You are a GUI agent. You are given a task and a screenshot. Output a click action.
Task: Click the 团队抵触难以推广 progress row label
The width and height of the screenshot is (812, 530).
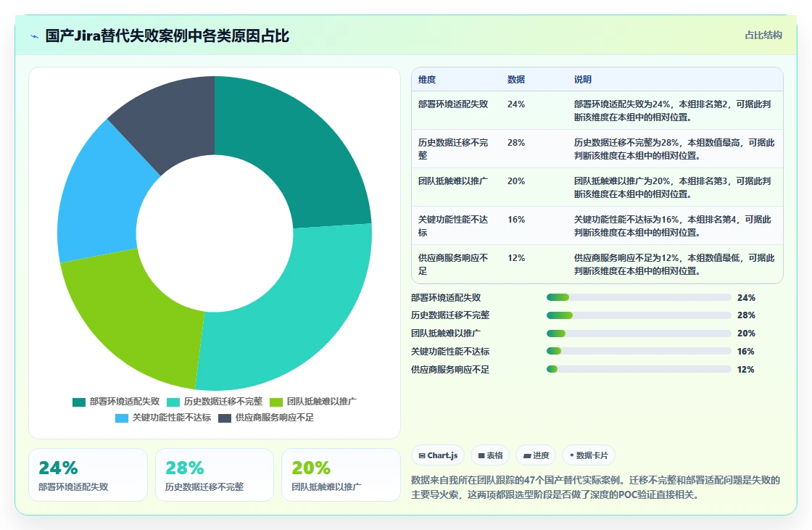tap(446, 333)
